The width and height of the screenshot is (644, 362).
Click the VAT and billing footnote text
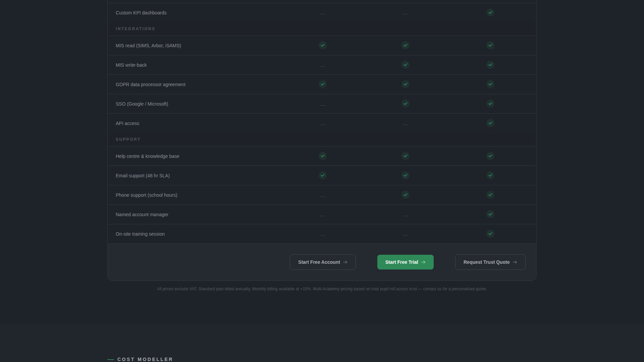[322, 289]
